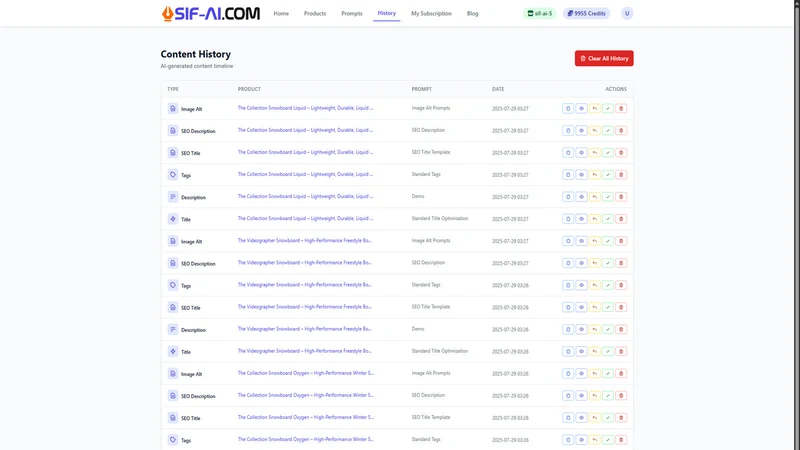This screenshot has height=450, width=800.
Task: Go to My Subscription page
Action: 431,14
